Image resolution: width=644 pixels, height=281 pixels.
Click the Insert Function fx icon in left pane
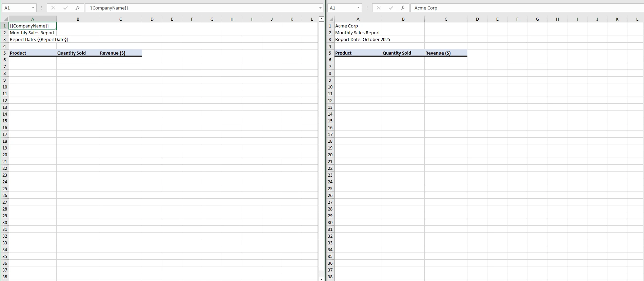78,8
